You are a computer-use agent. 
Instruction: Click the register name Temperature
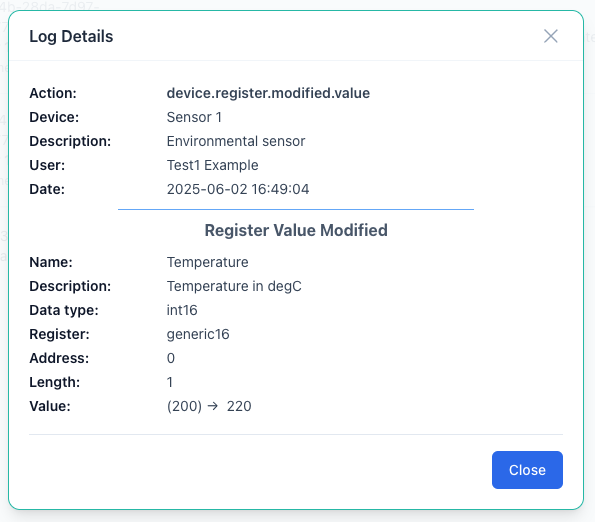coord(208,262)
